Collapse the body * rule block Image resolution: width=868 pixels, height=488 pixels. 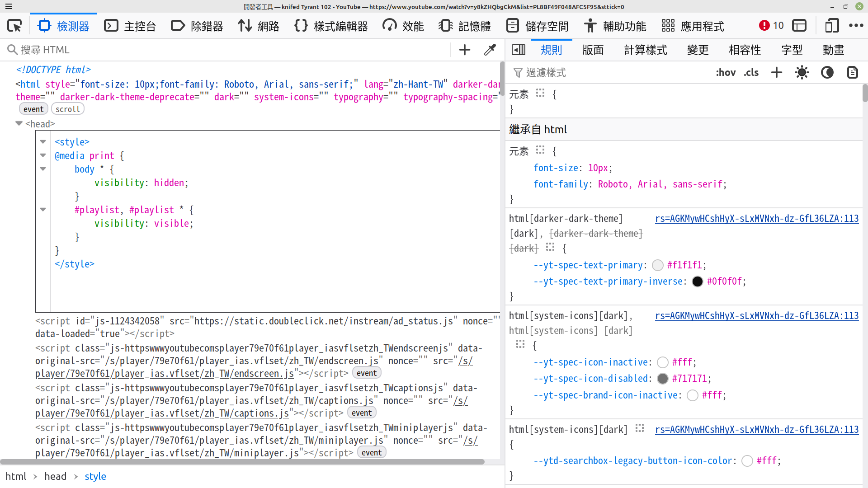coord(43,169)
